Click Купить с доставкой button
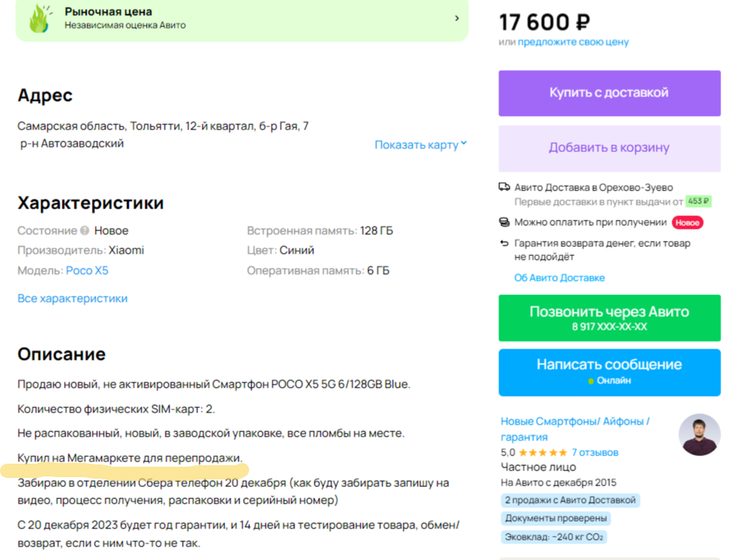The width and height of the screenshot is (731, 560). pyautogui.click(x=609, y=93)
